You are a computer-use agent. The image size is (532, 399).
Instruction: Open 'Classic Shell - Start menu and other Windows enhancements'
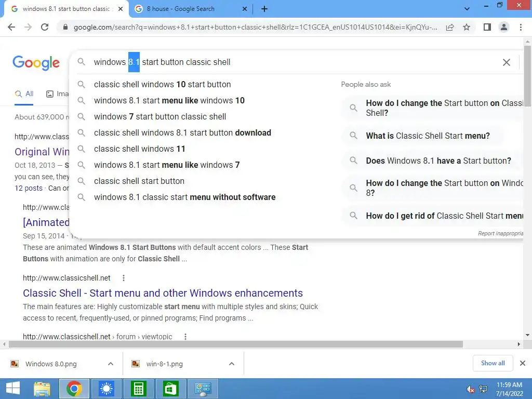coord(163,293)
